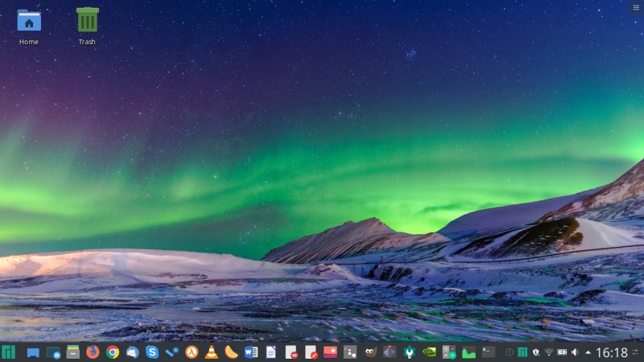Open the file manager drawer icon
This screenshot has height=362, width=644.
73,352
